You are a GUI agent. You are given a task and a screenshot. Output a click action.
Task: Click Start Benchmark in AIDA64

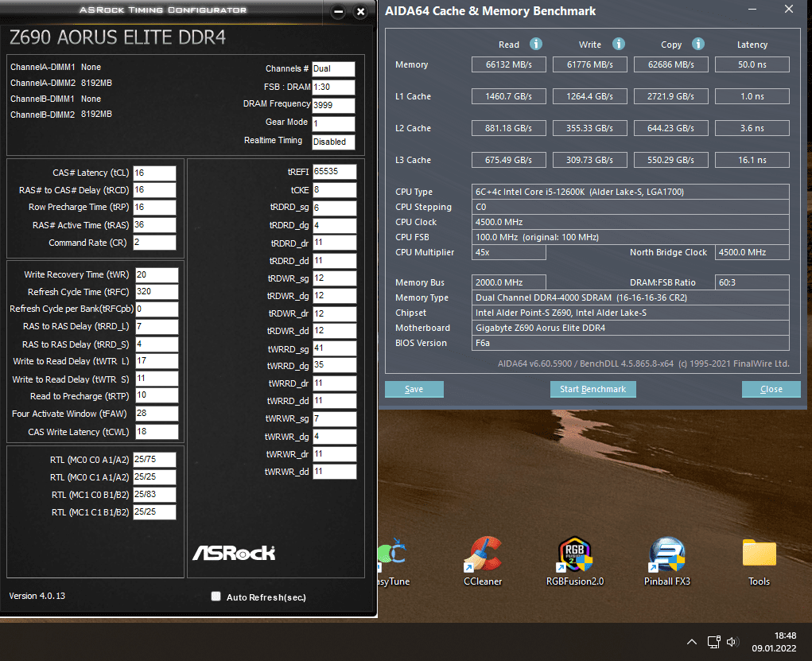click(593, 389)
